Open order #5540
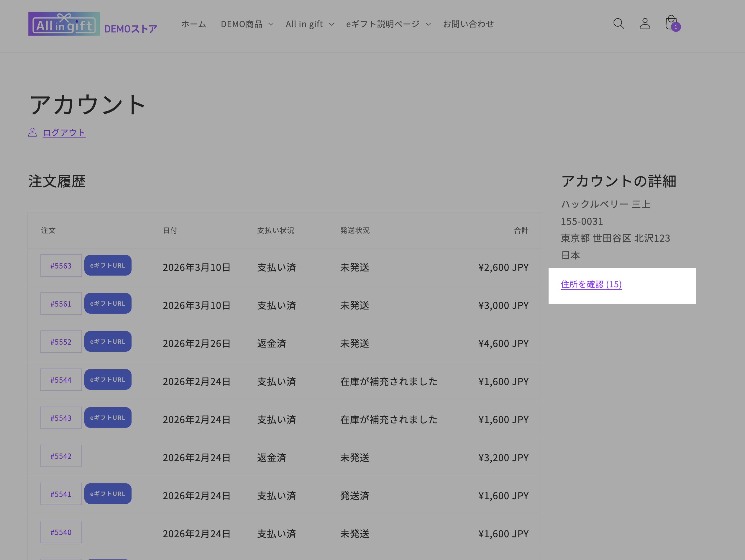 [61, 532]
